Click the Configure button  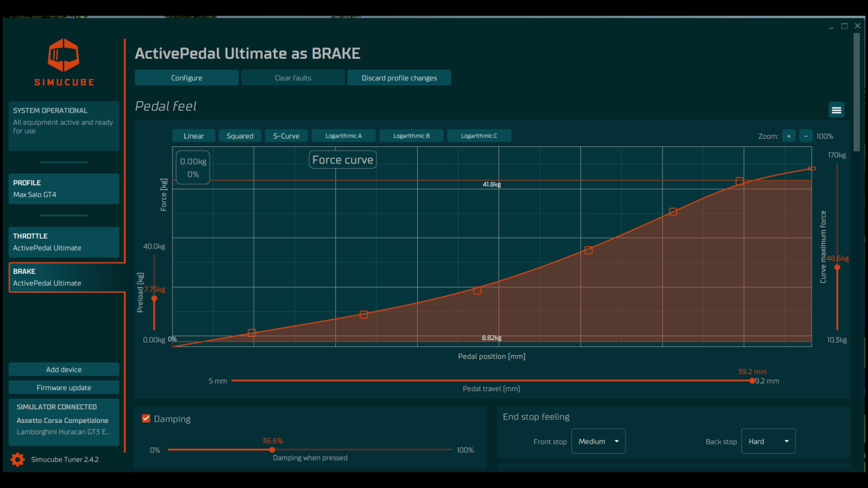(187, 78)
